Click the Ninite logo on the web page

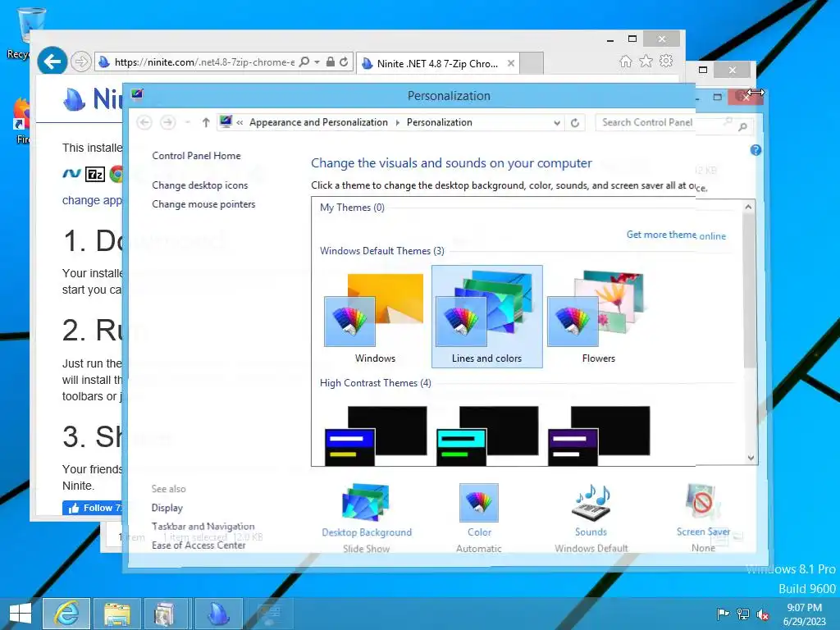93,99
